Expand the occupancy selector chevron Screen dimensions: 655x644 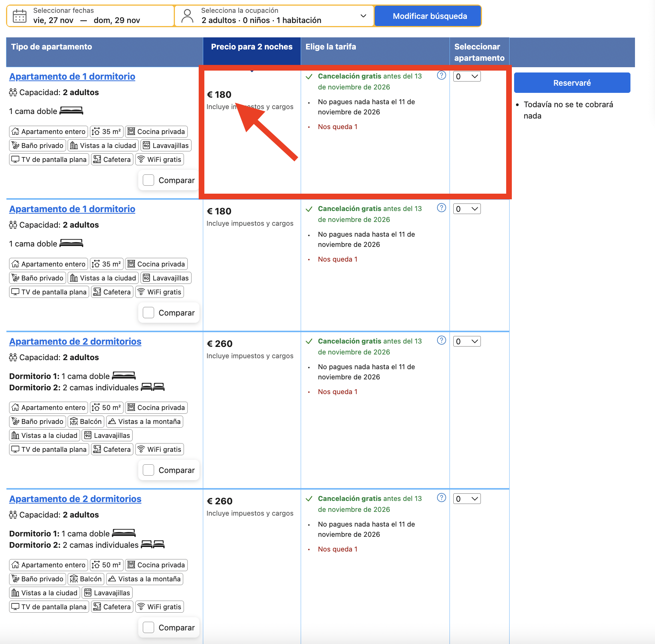coord(363,16)
